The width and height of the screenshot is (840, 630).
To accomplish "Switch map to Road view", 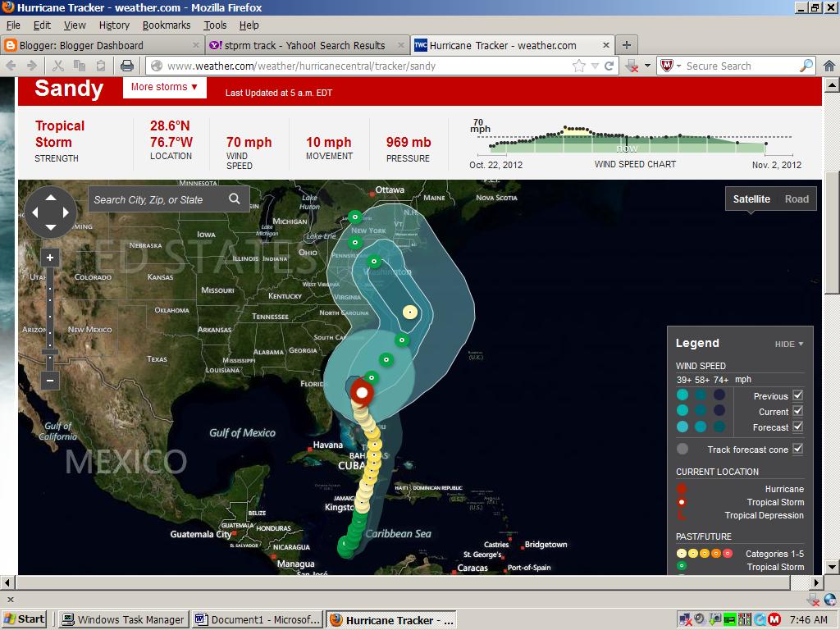I will click(x=797, y=199).
